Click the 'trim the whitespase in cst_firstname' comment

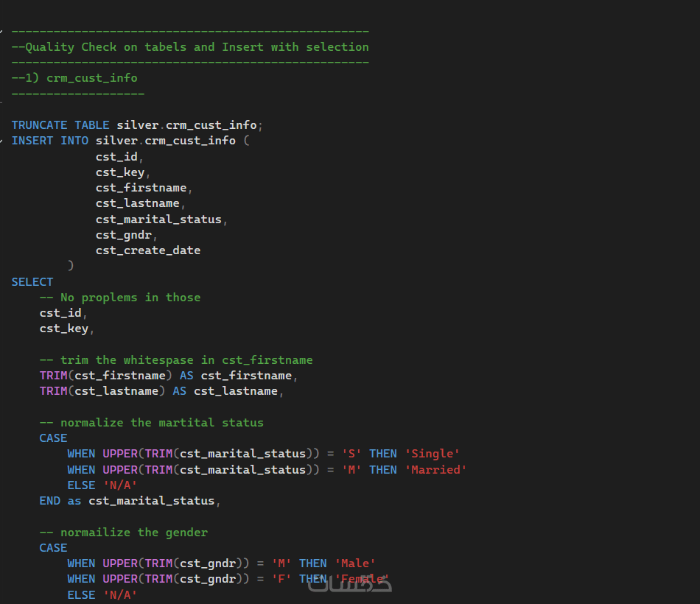pyautogui.click(x=176, y=359)
